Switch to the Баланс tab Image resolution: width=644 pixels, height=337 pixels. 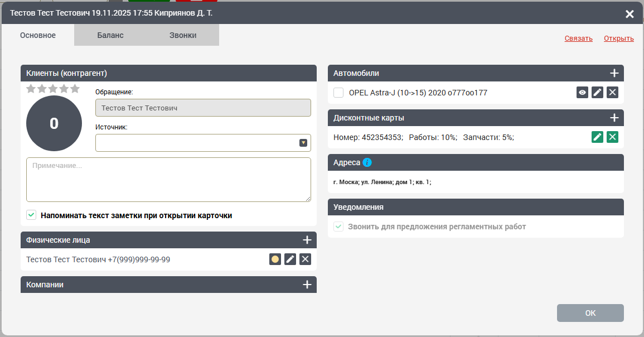click(x=110, y=35)
